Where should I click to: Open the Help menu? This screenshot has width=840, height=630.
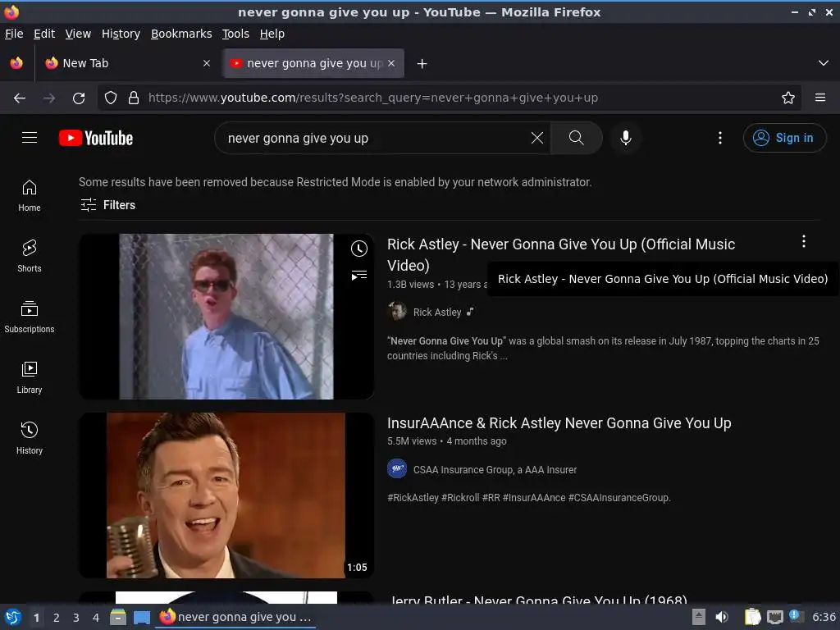pyautogui.click(x=272, y=34)
